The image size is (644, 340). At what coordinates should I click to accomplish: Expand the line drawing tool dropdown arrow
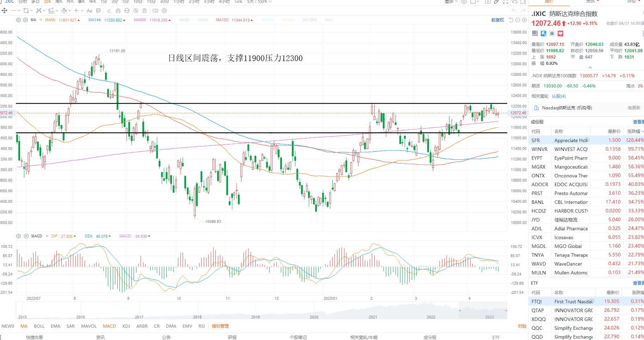click(19, 11)
